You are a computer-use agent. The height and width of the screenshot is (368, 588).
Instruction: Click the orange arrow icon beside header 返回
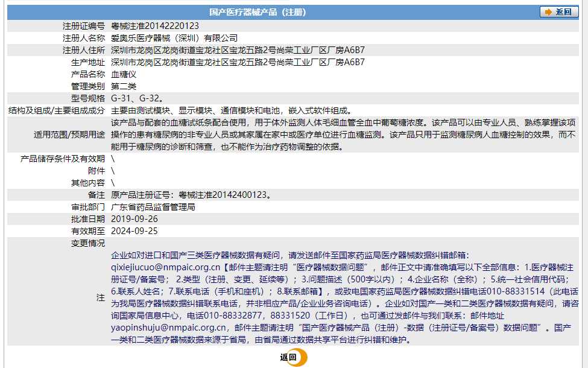[548, 12]
